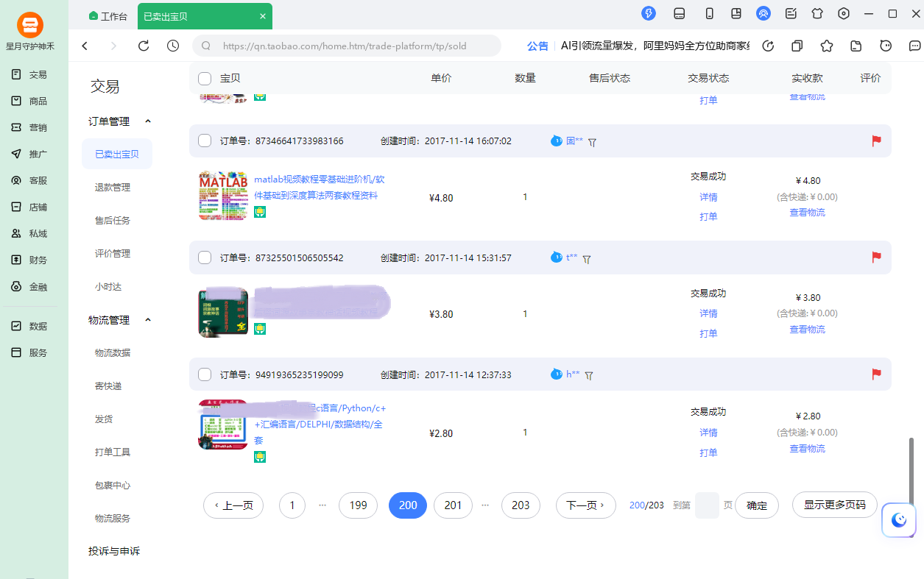Jump to last page 203
Viewport: 924px width, 579px height.
tap(521, 505)
